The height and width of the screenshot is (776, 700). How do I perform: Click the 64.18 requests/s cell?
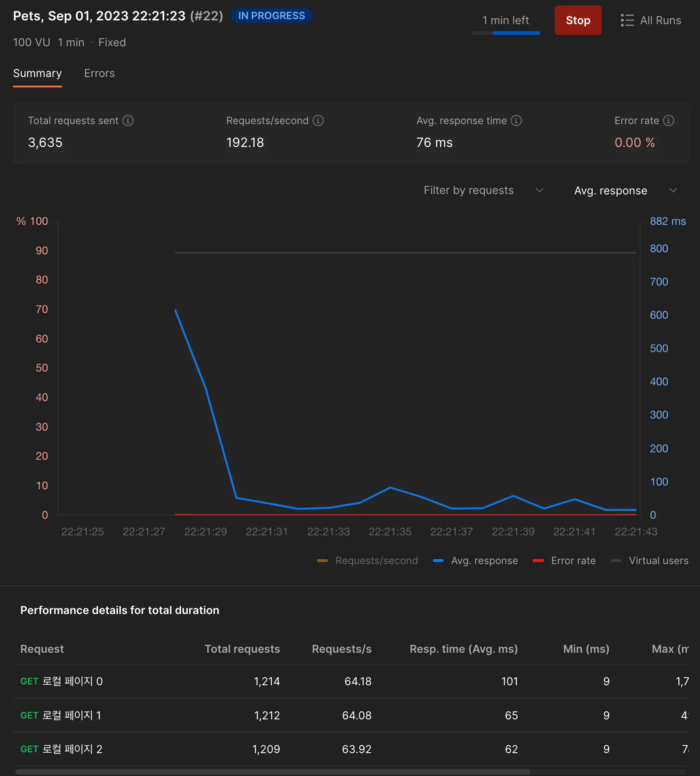[x=358, y=681]
